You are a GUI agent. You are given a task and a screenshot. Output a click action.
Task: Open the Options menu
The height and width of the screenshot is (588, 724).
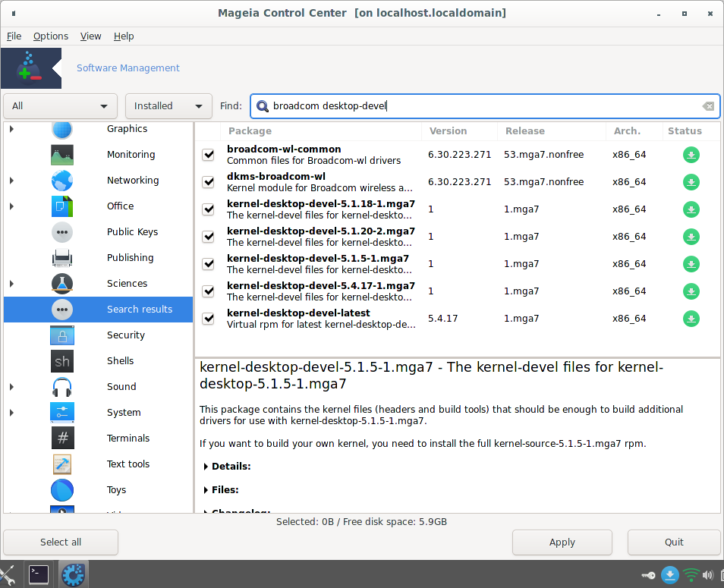tap(51, 36)
